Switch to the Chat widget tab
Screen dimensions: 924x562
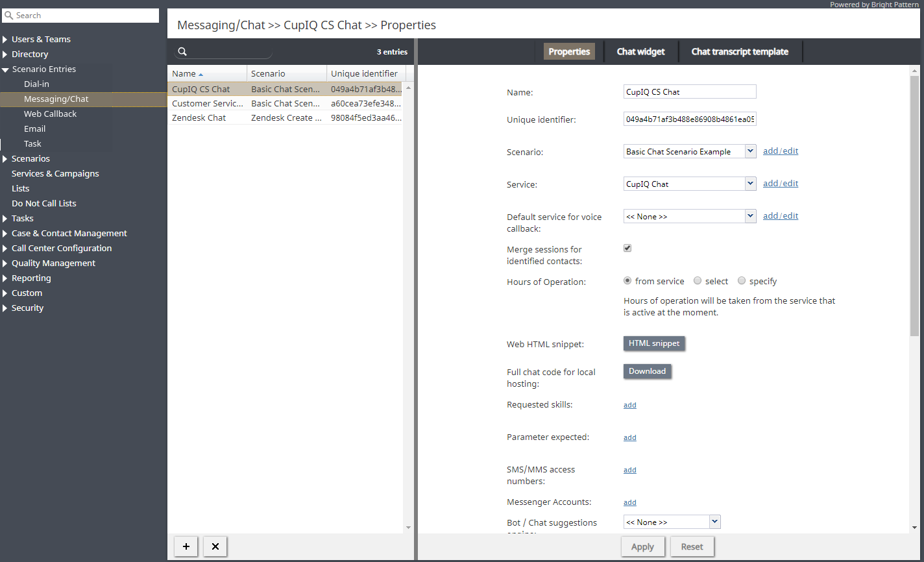pyautogui.click(x=640, y=52)
